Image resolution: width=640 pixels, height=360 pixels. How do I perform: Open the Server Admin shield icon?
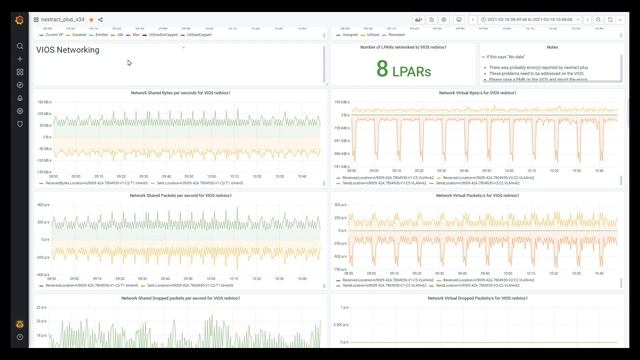click(x=20, y=124)
